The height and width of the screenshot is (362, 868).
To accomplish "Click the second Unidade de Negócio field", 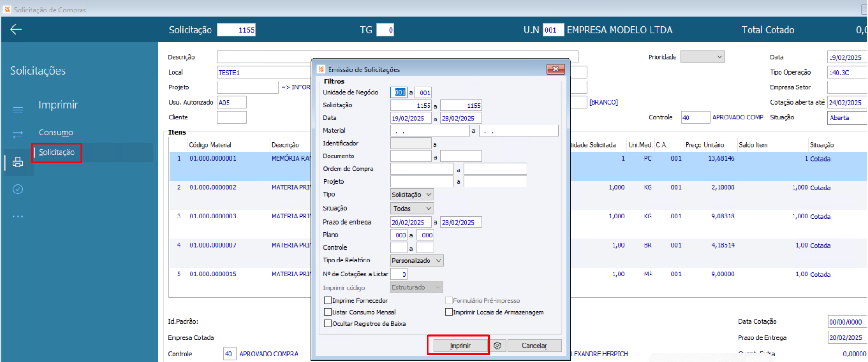I will pos(423,93).
